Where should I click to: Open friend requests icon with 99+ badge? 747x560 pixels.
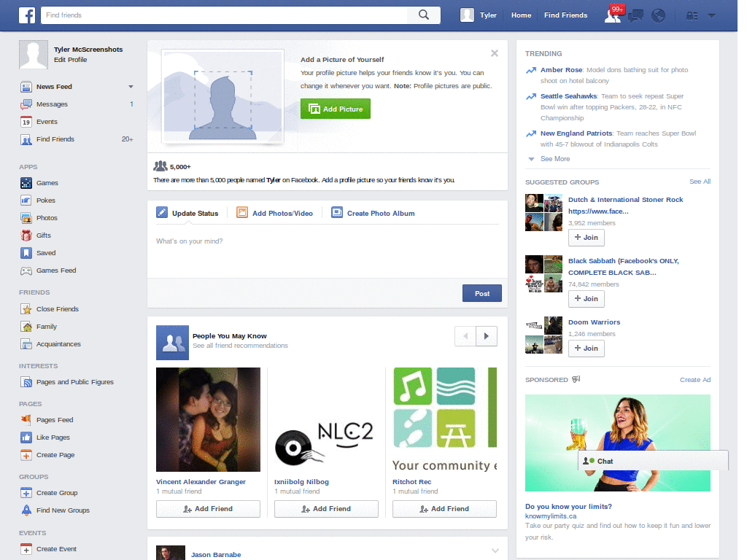(613, 15)
